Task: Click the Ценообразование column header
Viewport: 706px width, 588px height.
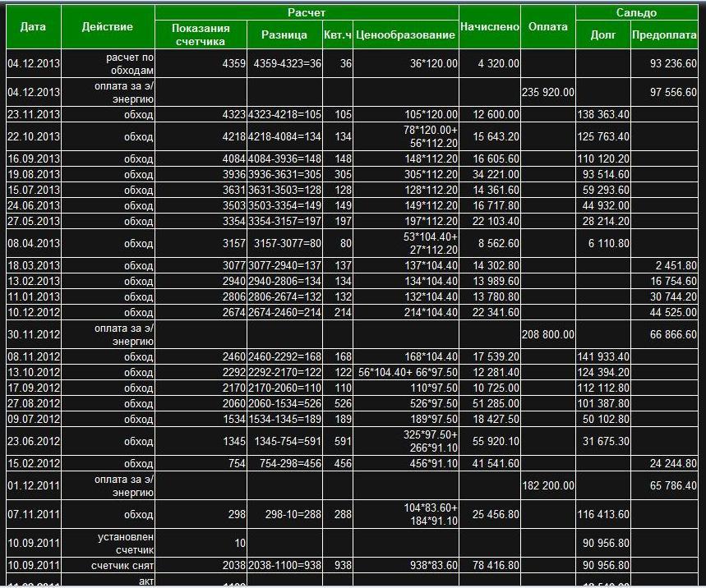Action: coord(406,34)
